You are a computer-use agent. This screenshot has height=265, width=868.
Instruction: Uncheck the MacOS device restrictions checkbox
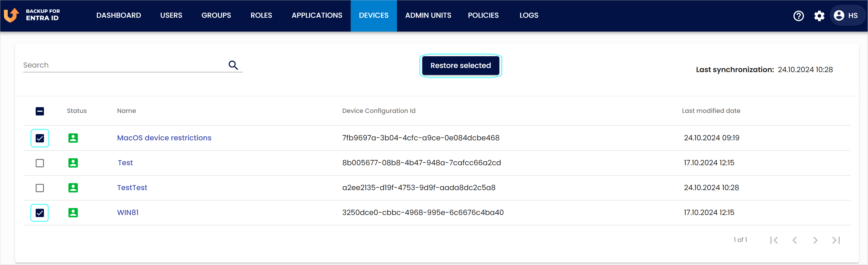click(40, 138)
